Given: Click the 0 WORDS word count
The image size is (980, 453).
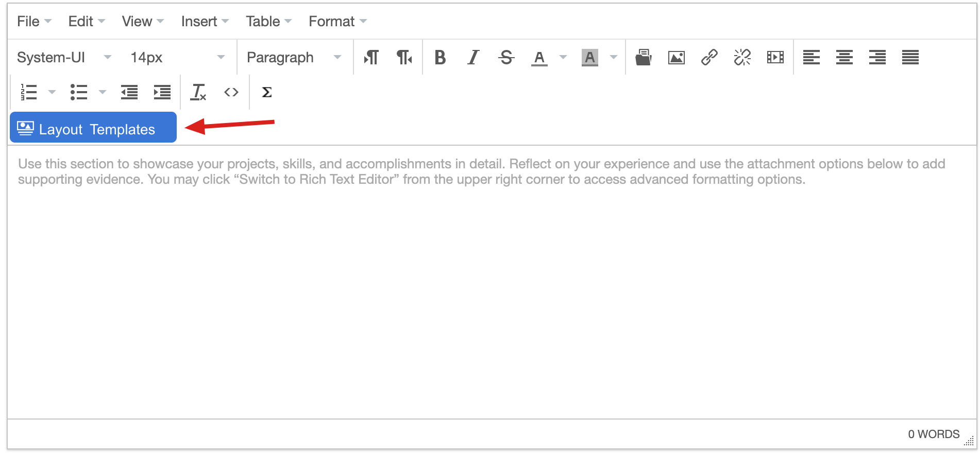Looking at the screenshot, I should [x=933, y=434].
